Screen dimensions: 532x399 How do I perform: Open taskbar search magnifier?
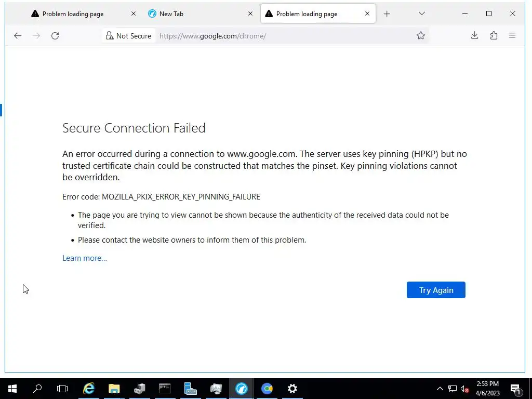point(37,389)
